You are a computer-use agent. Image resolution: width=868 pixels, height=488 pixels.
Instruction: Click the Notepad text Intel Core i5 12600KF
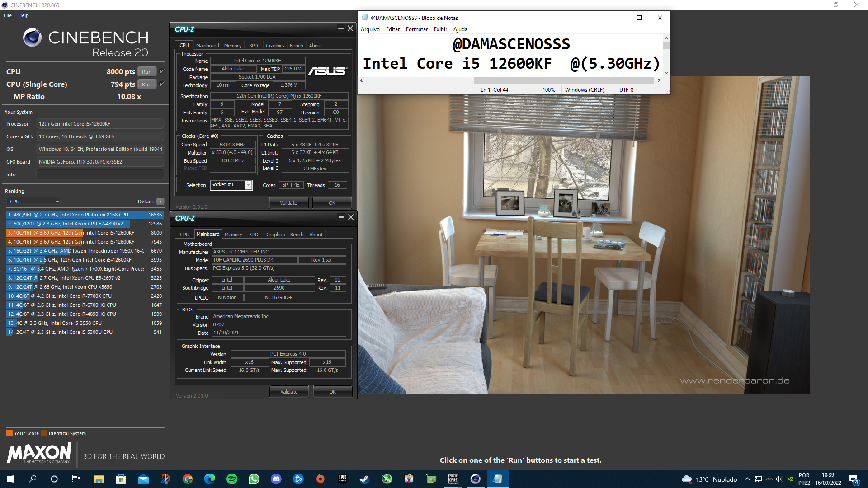click(x=457, y=64)
